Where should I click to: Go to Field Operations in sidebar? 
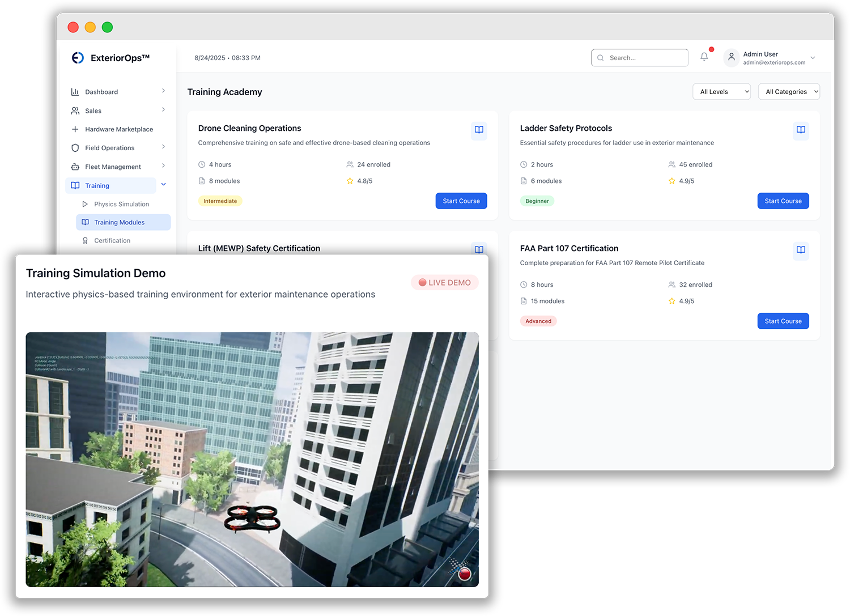(x=109, y=148)
